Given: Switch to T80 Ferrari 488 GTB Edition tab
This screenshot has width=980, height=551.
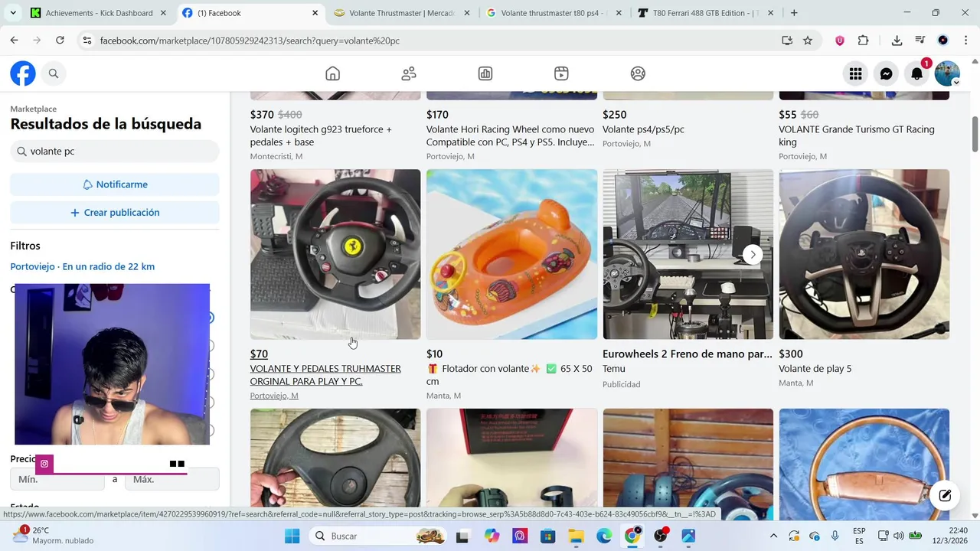Looking at the screenshot, I should pyautogui.click(x=706, y=13).
